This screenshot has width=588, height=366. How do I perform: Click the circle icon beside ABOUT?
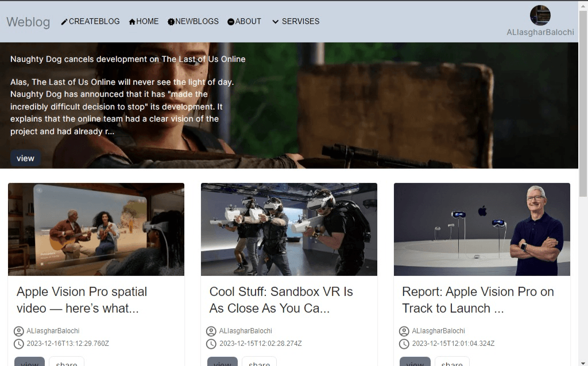click(x=231, y=22)
